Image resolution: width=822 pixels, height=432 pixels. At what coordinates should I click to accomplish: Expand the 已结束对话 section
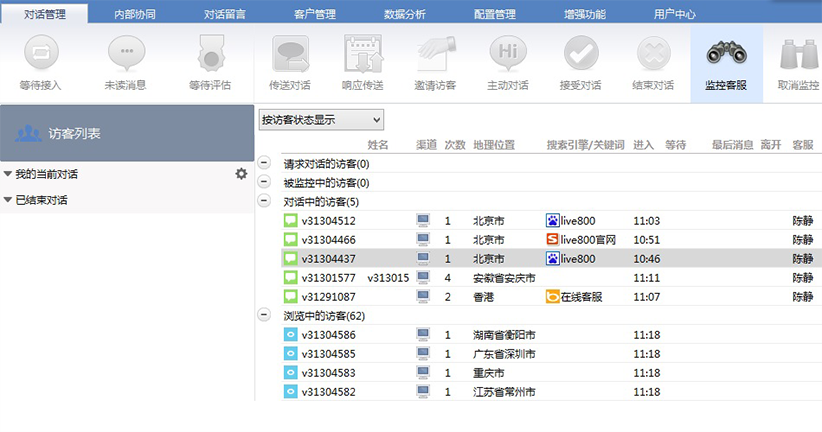(x=8, y=200)
